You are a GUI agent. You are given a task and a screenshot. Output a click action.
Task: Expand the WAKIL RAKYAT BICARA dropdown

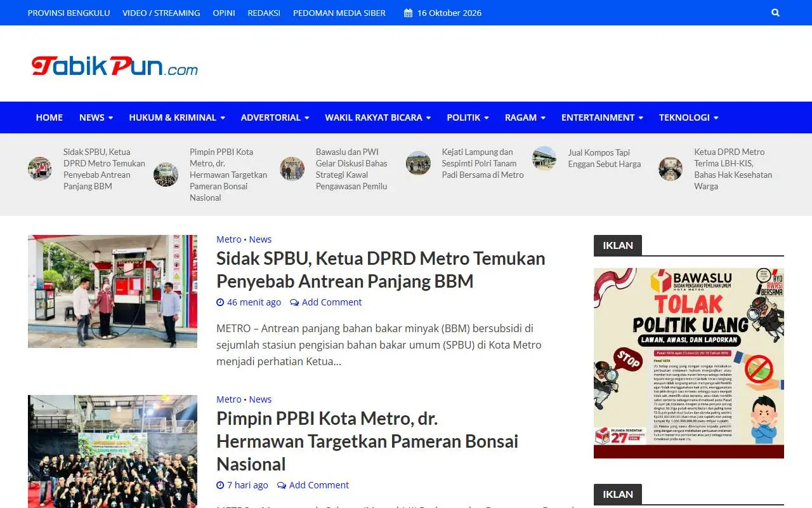click(378, 117)
